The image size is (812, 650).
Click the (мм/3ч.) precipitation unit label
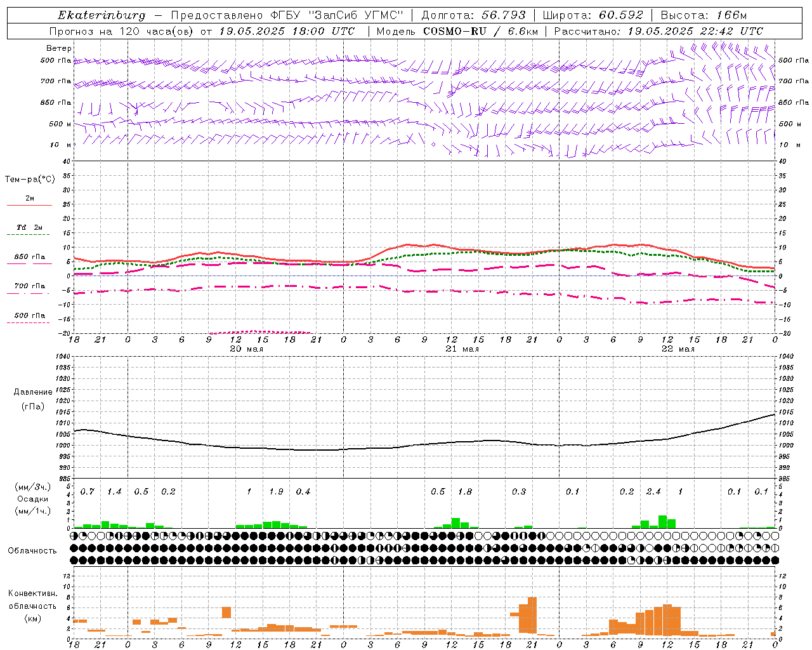point(33,487)
